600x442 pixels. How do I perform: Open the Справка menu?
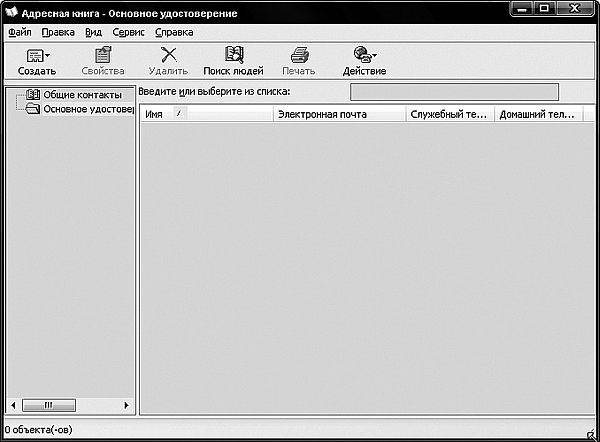tap(174, 32)
